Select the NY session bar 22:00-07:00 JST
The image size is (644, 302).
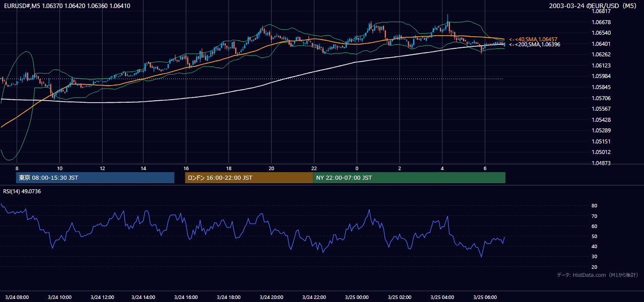pyautogui.click(x=409, y=178)
